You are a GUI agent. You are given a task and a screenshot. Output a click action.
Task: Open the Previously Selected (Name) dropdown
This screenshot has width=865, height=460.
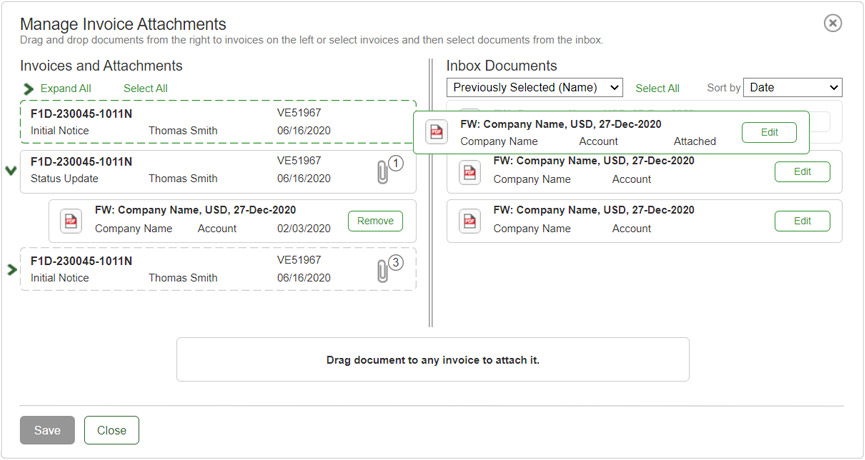click(534, 88)
